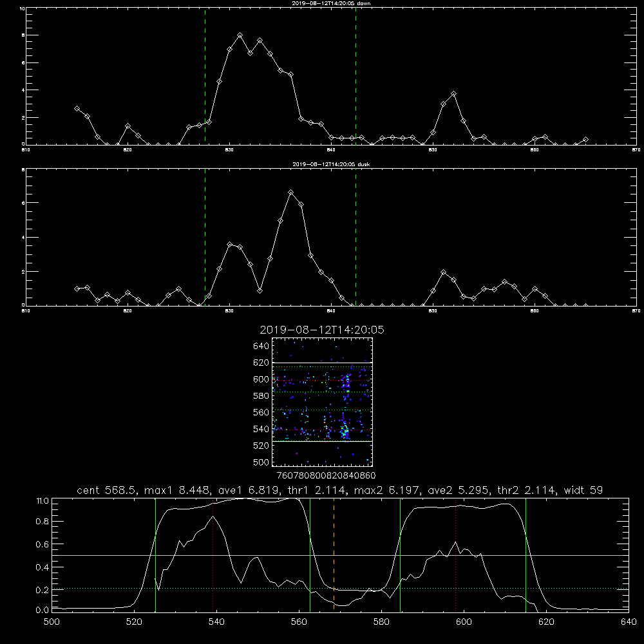Screen dimensions: 644x644
Task: Click the "620" y-axis label beside the image panel
Action: [x=261, y=363]
